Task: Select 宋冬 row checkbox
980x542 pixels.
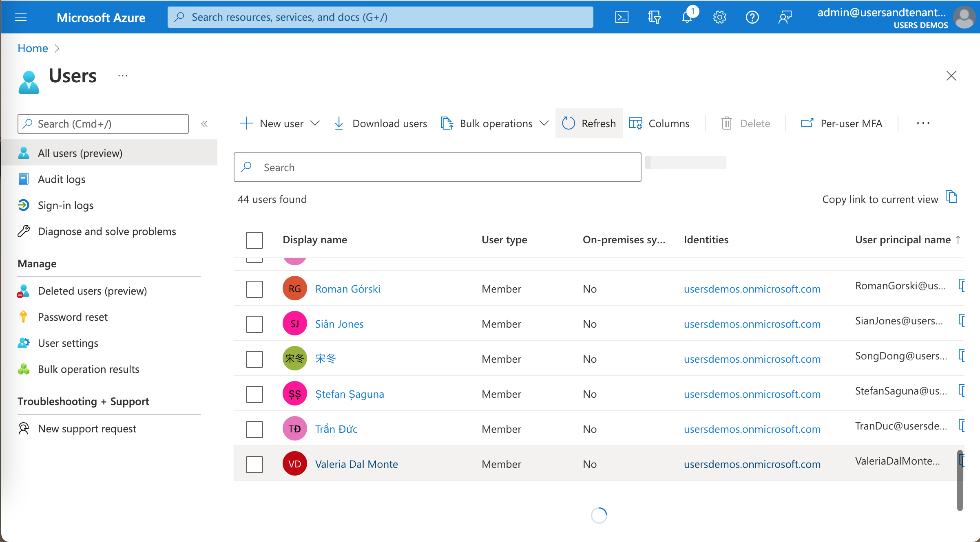Action: tap(254, 359)
